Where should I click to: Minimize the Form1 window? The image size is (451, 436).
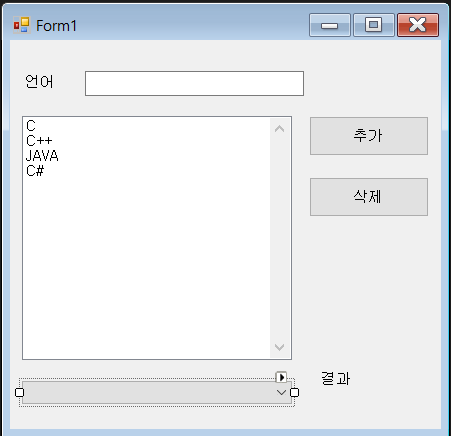coord(330,25)
